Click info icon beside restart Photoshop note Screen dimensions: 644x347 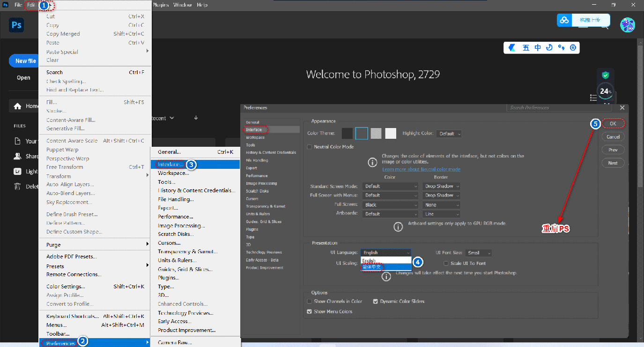tap(386, 277)
